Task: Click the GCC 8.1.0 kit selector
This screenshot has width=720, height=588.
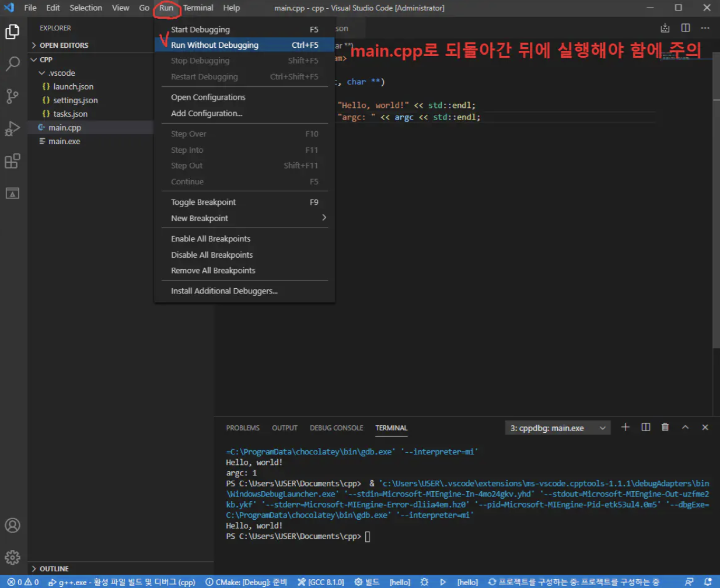Action: (x=321, y=582)
